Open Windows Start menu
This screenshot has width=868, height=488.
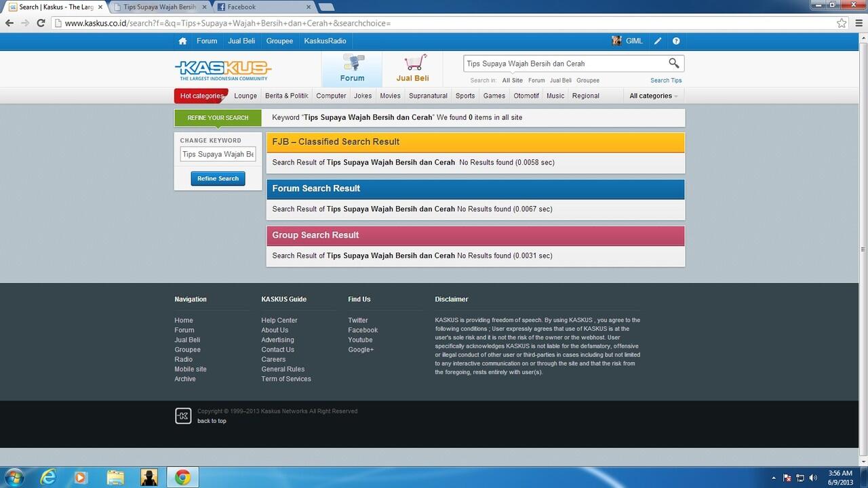[13, 477]
